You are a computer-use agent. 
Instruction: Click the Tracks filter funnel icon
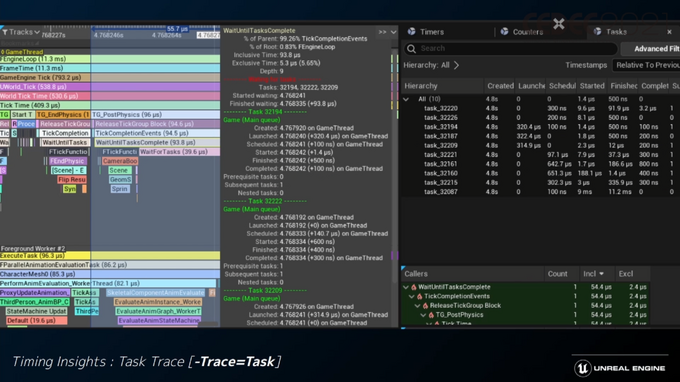pos(5,32)
